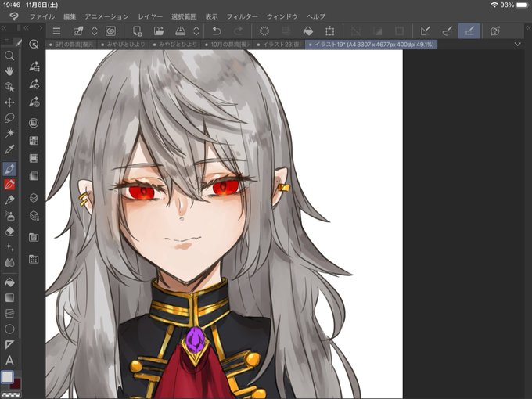Select the Hand move-view tool
The height and width of the screenshot is (399, 532).
[x=9, y=71]
